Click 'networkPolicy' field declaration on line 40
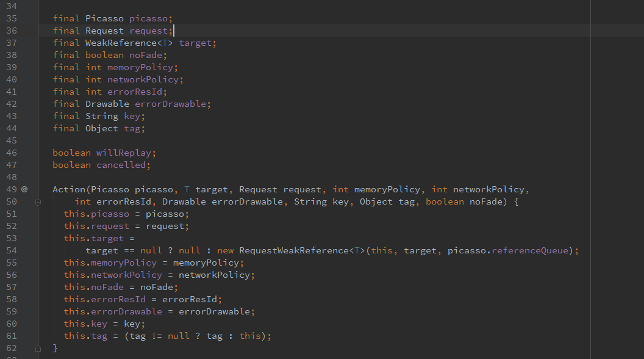 coord(143,79)
